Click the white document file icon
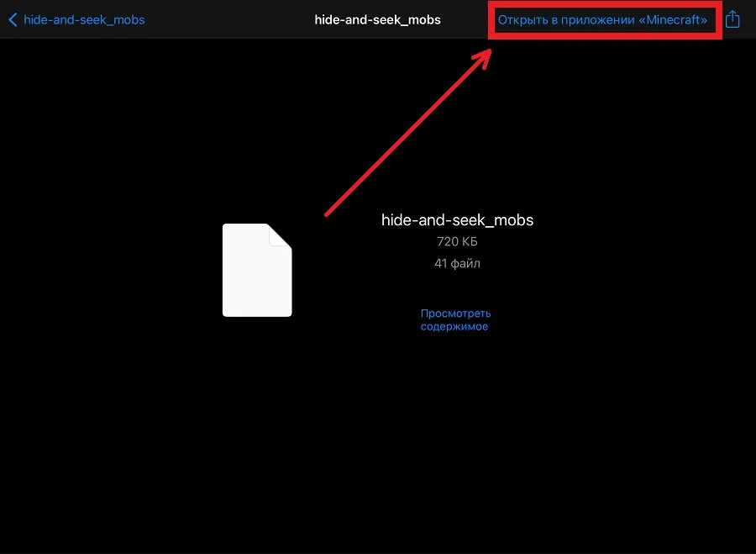Screen dimensions: 756x554 (257, 271)
